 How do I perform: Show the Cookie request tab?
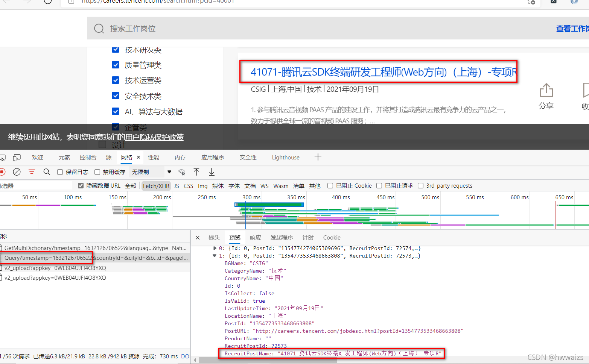coord(332,238)
